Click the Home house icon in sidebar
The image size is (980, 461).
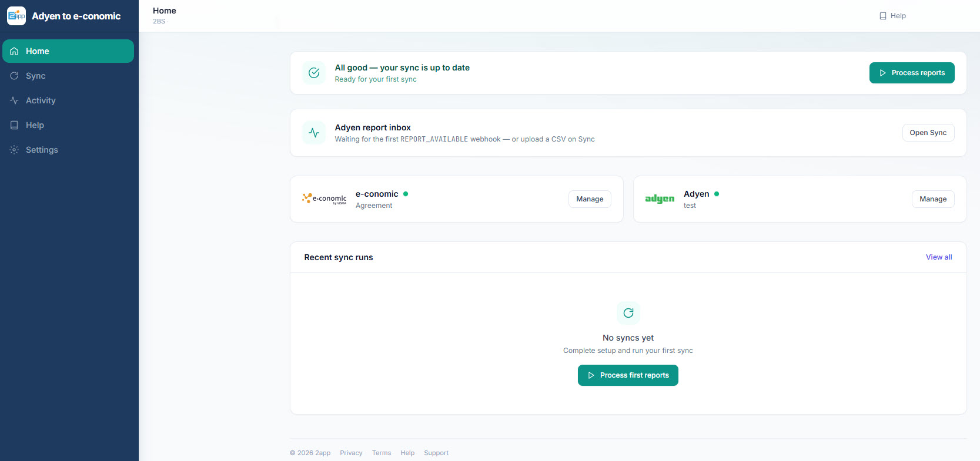tap(14, 51)
